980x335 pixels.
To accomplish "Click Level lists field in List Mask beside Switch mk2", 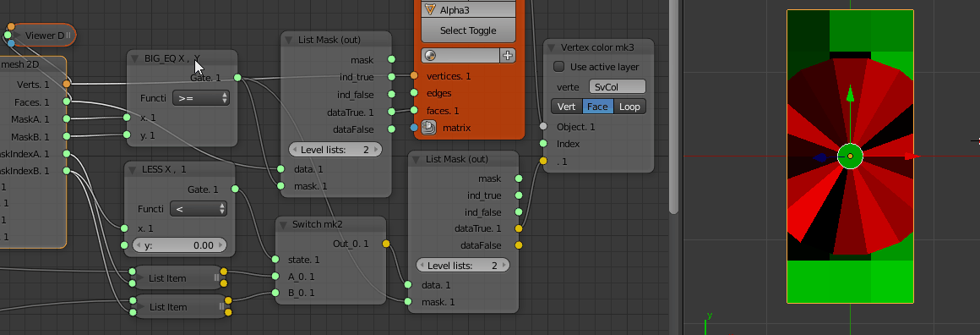I will pyautogui.click(x=462, y=266).
